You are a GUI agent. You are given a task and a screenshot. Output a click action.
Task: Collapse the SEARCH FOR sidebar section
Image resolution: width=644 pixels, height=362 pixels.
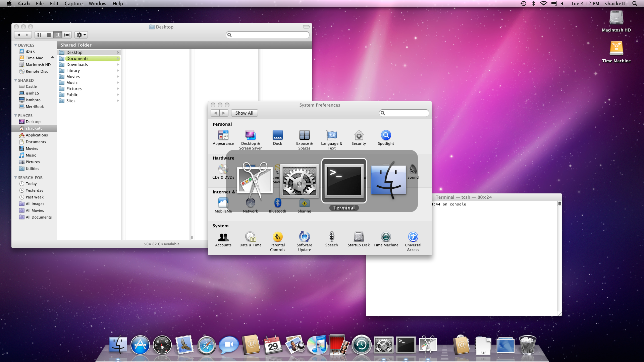[15, 177]
